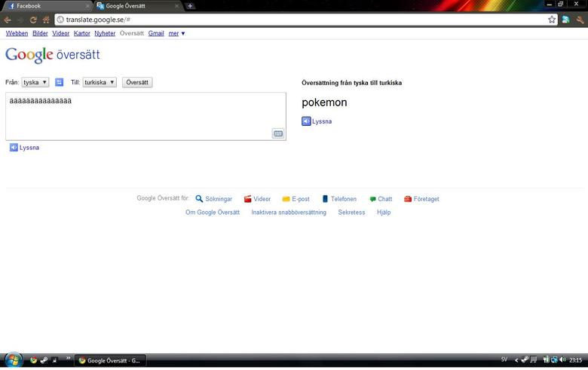This screenshot has width=588, height=370.
Task: Click the taskbar clock 23:15
Action: 576,360
